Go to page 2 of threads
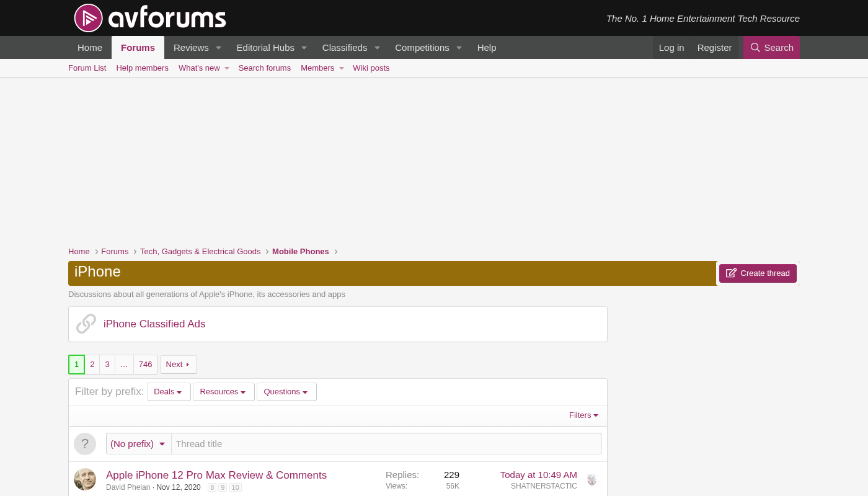The height and width of the screenshot is (496, 868). 92,365
